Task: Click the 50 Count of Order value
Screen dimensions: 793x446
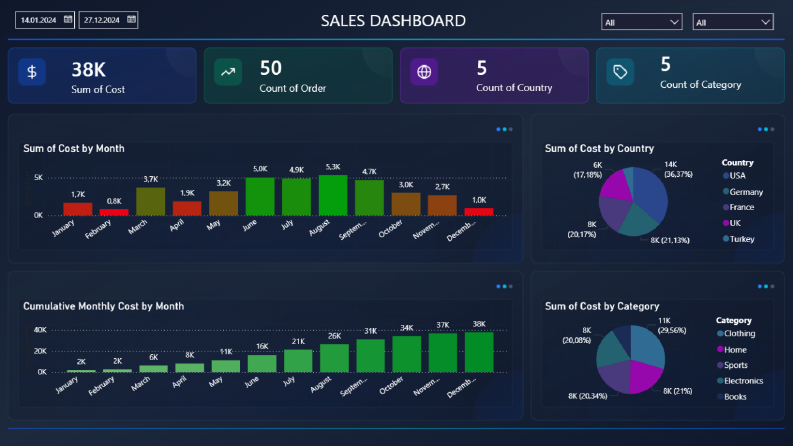Action: [x=271, y=68]
